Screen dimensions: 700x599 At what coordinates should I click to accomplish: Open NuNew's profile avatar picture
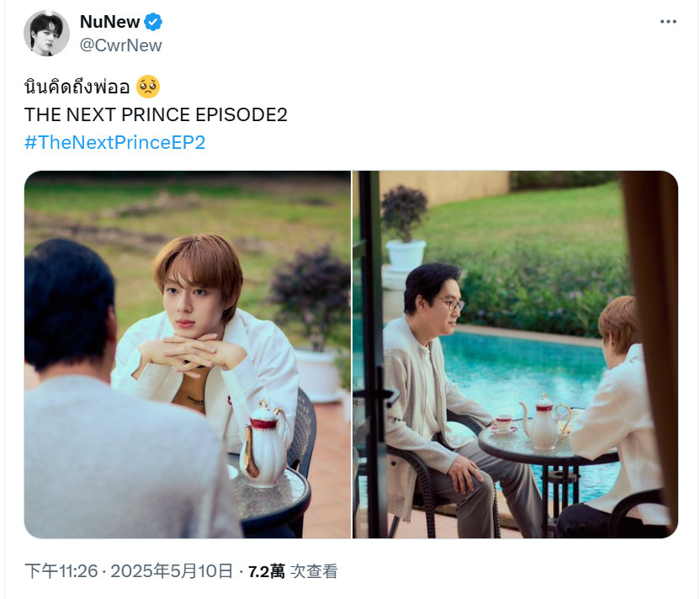click(46, 34)
